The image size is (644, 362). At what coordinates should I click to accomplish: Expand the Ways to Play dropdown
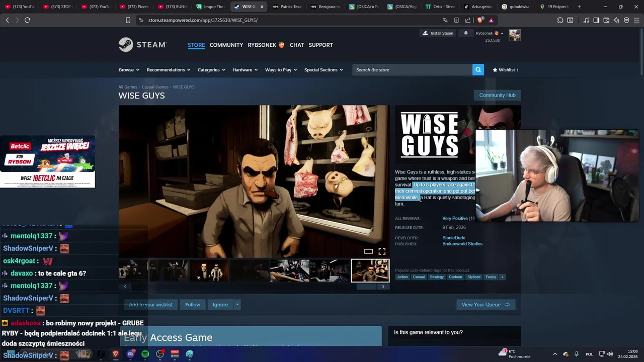(x=281, y=70)
